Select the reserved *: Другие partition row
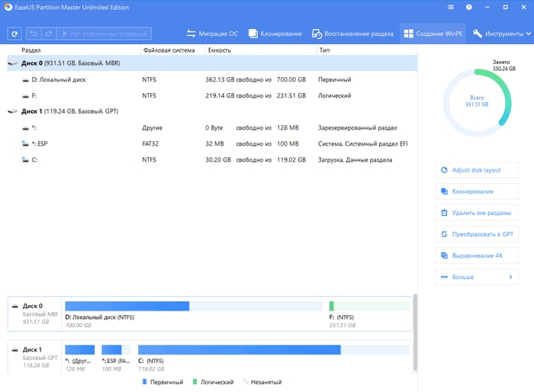Viewport: 534px width, 392px height. point(212,127)
